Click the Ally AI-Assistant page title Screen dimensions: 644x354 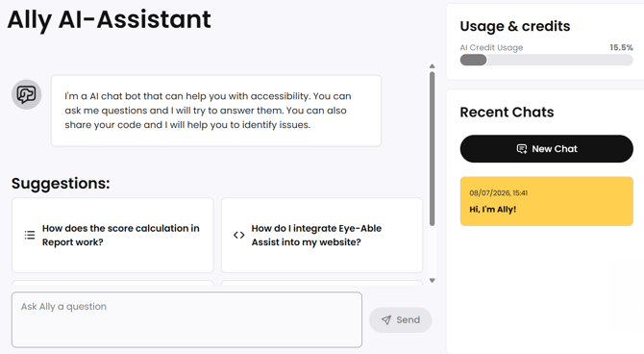coord(110,20)
